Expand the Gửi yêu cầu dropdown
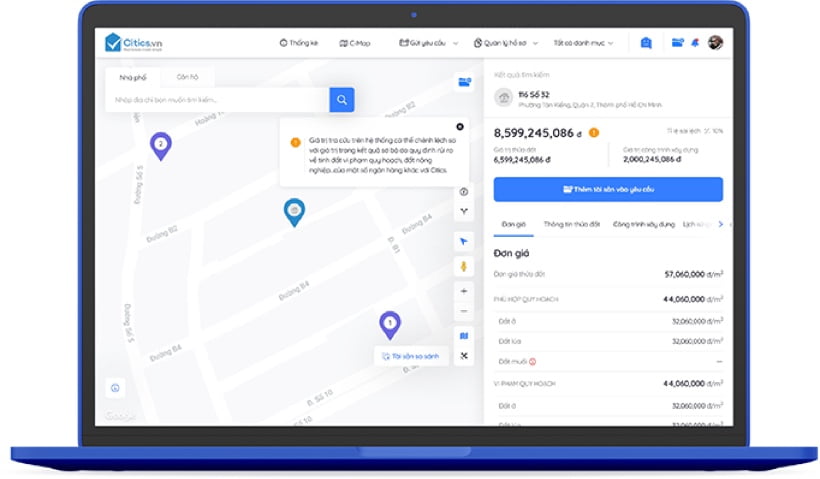The image size is (820, 479). coord(428,43)
